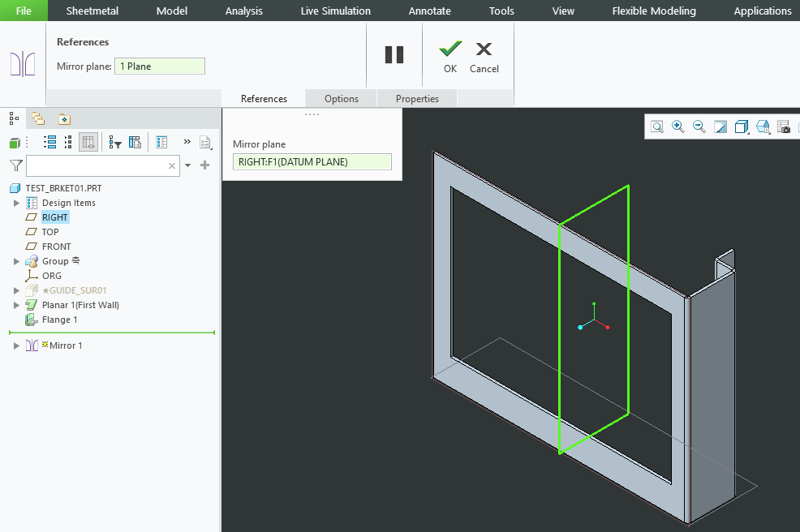Click the Mirror plane collector showing 1 Plane
800x532 pixels.
click(x=160, y=66)
